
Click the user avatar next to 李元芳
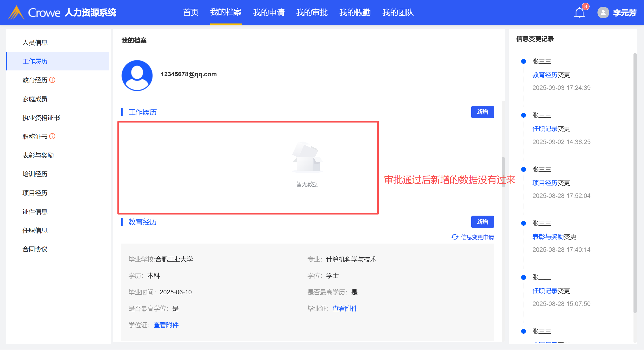(x=603, y=13)
